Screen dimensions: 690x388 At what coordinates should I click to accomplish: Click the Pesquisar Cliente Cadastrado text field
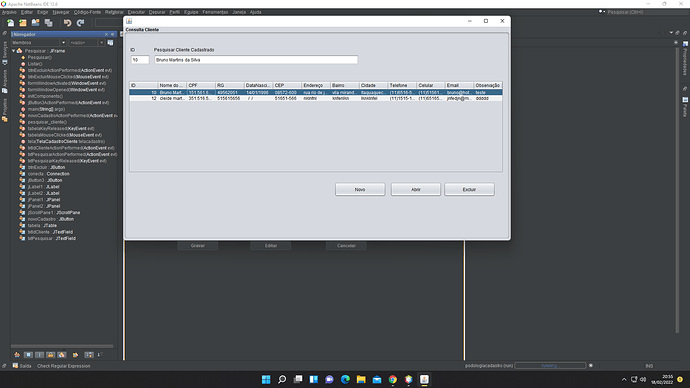pyautogui.click(x=256, y=60)
